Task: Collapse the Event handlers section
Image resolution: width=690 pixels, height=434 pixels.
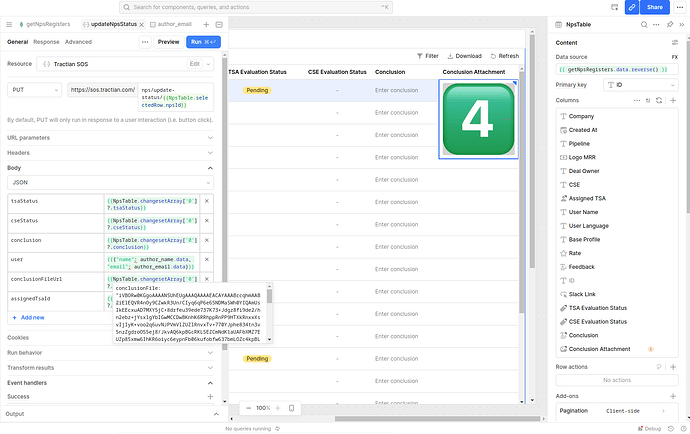Action: coord(110,383)
